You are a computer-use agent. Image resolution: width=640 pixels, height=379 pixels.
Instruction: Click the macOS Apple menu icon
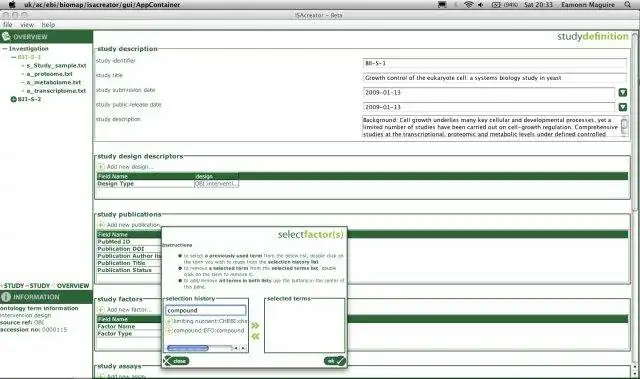(12, 4)
